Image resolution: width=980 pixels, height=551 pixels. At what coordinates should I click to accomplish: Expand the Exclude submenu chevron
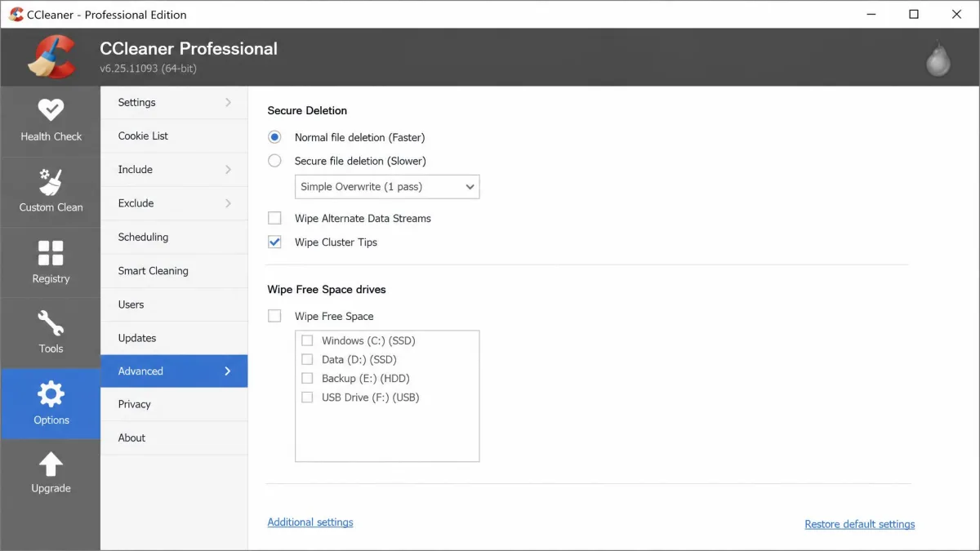click(228, 203)
